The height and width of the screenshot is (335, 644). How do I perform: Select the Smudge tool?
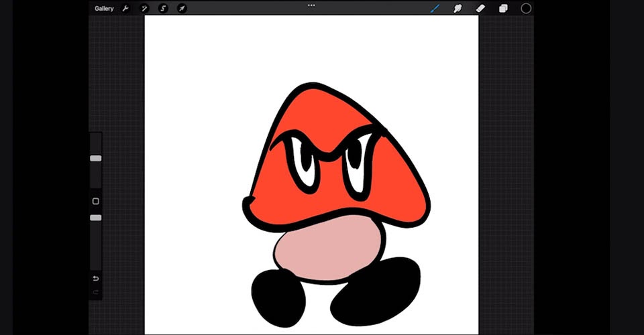(458, 8)
